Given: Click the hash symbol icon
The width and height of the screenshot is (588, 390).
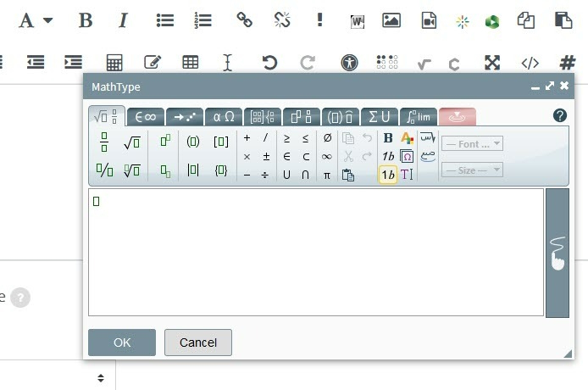Looking at the screenshot, I should [x=568, y=62].
